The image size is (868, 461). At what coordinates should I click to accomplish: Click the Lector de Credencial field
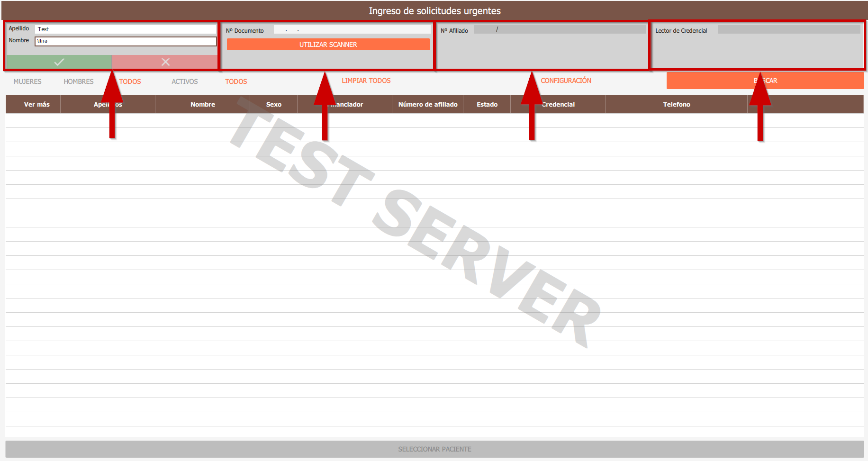(x=788, y=30)
